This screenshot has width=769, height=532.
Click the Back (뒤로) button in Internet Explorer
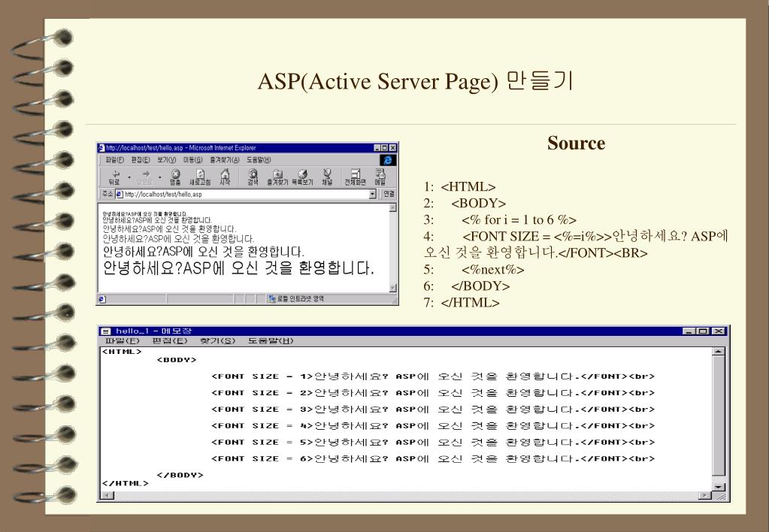click(x=114, y=177)
